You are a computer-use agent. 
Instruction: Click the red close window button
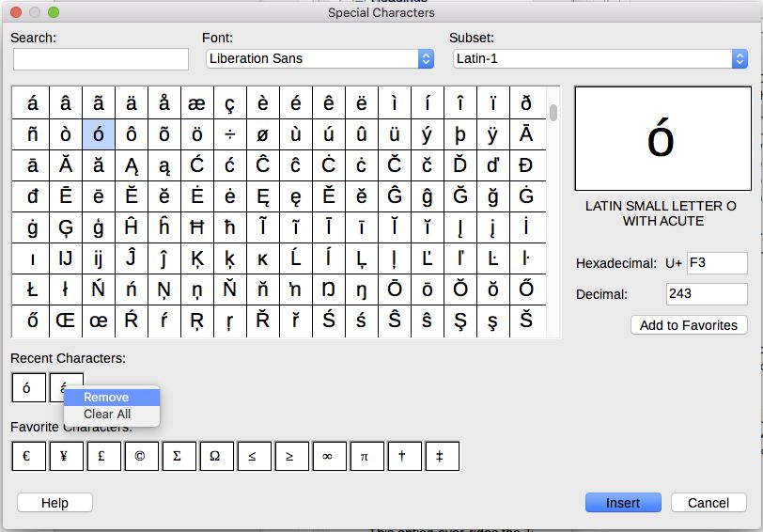tap(16, 12)
